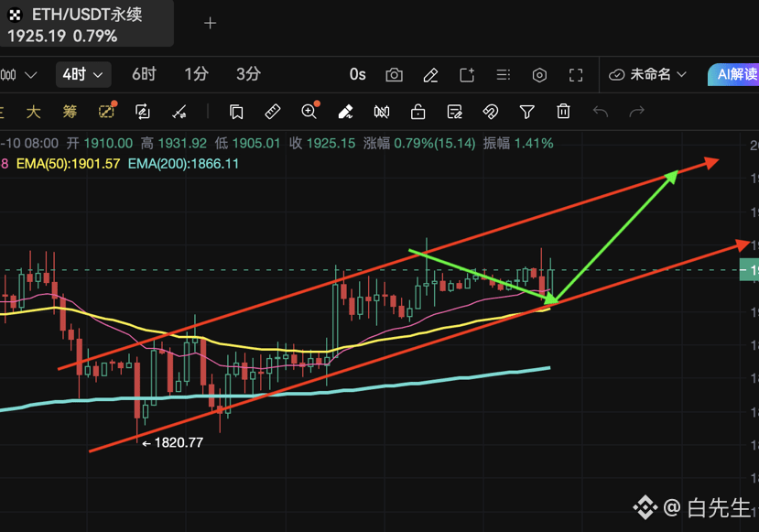Click the add-window icon with plus
Viewport: 759px width, 532px height.
pyautogui.click(x=467, y=75)
